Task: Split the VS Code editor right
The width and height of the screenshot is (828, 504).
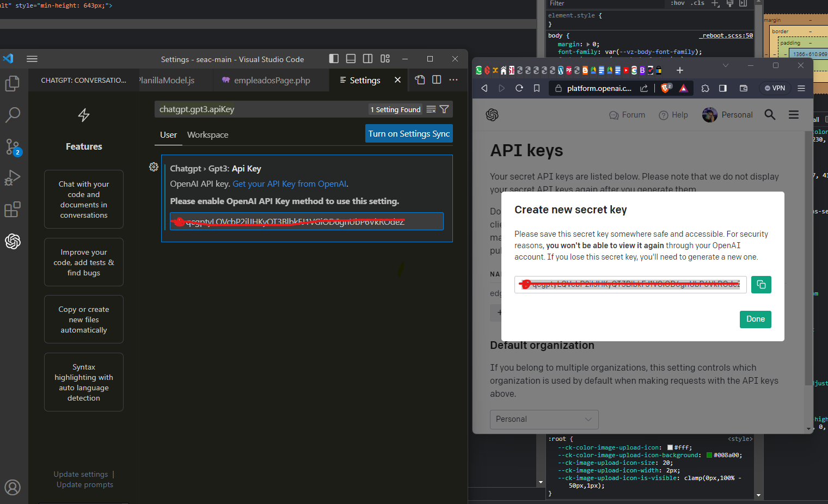Action: pos(437,80)
